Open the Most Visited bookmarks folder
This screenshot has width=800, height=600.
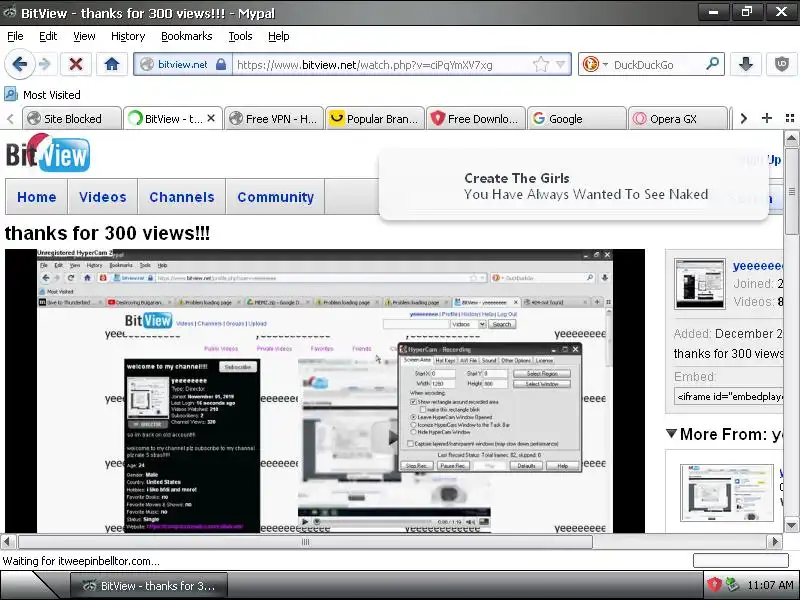pyautogui.click(x=42, y=94)
